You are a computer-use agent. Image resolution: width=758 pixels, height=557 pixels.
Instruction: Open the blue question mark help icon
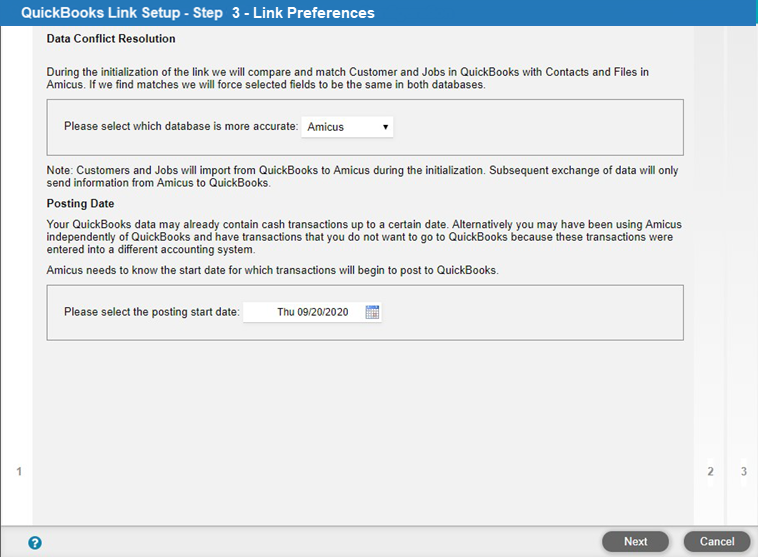click(35, 542)
